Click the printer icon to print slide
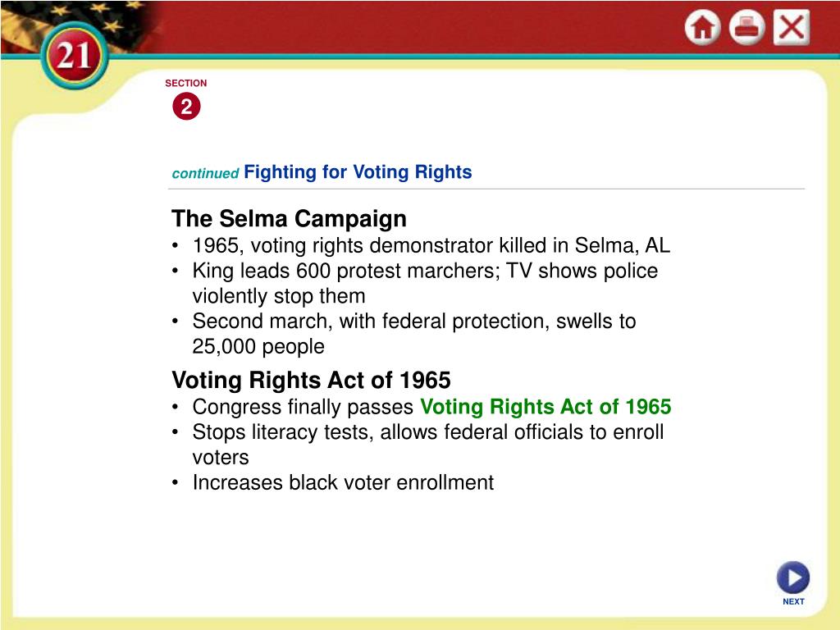The width and height of the screenshot is (840, 630). [x=746, y=27]
